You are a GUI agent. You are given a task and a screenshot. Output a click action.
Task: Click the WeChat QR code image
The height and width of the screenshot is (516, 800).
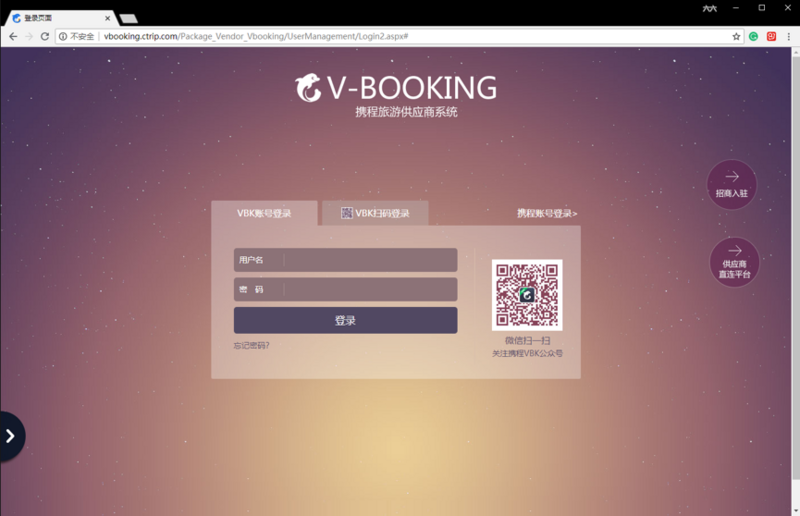click(527, 295)
